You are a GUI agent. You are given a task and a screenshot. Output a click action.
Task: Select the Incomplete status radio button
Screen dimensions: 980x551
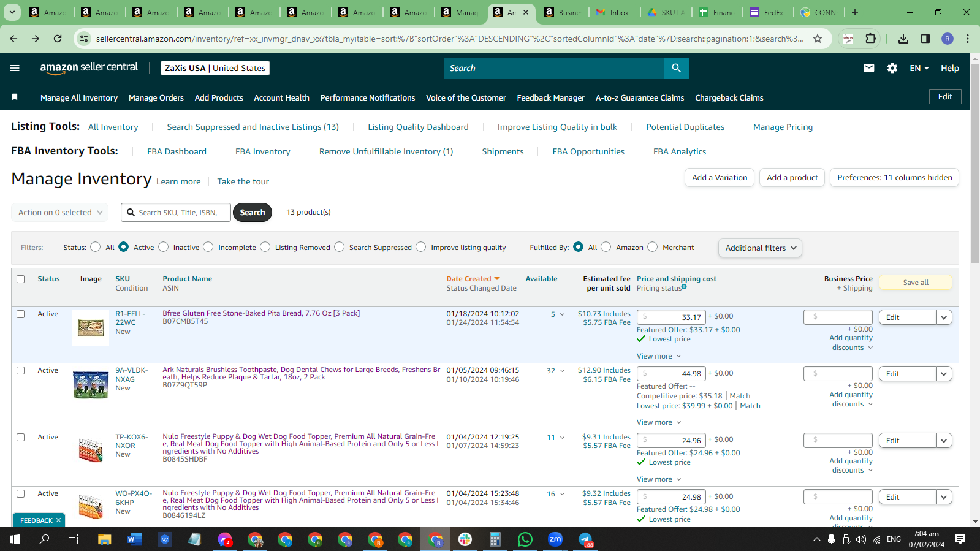[x=208, y=247]
